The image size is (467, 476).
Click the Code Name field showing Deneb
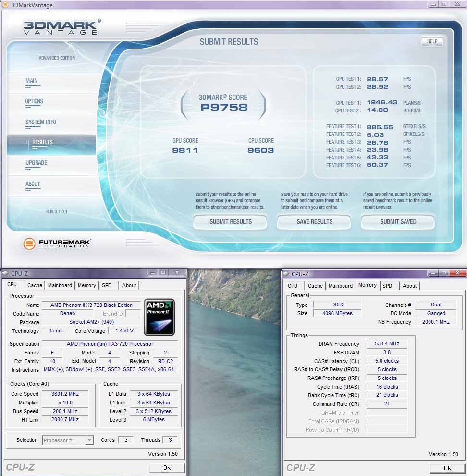coord(67,313)
